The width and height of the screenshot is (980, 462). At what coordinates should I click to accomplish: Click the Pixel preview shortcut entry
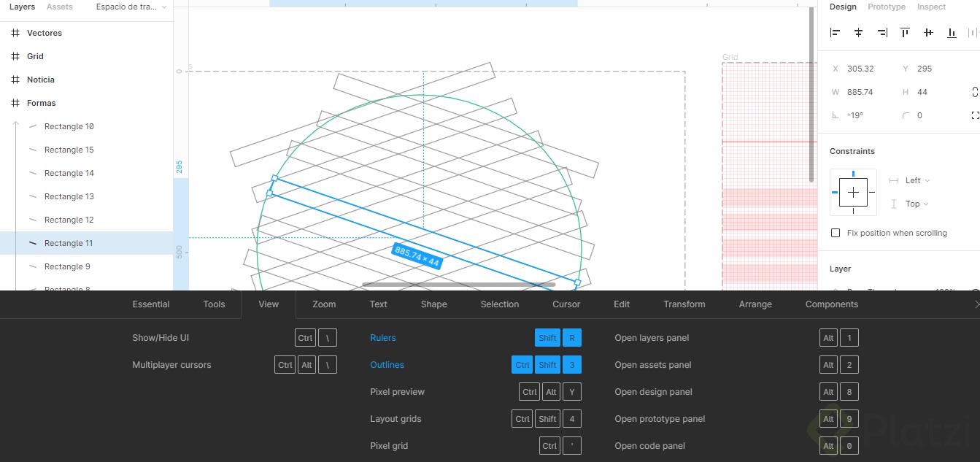476,392
